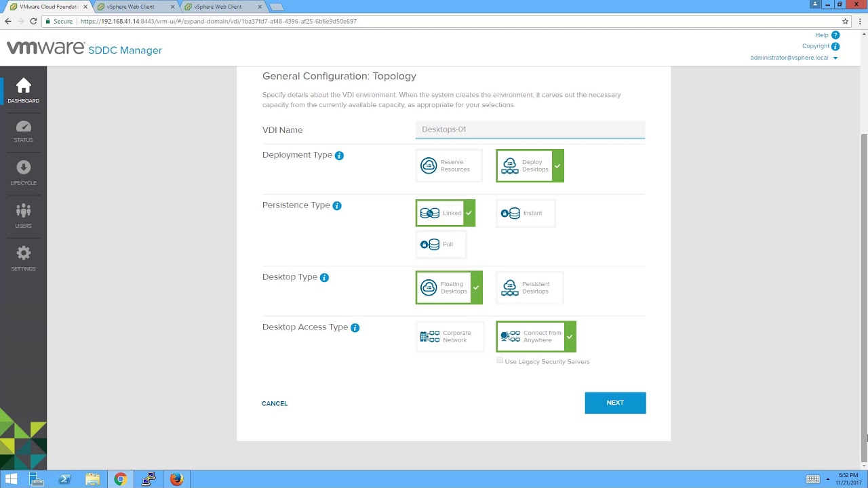Viewport: 868px width, 488px height.
Task: Select Persistent Desktops desktop type
Action: (x=530, y=287)
